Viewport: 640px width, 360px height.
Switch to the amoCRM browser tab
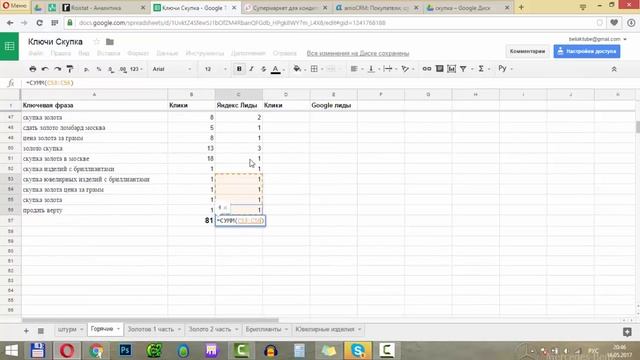pyautogui.click(x=376, y=8)
